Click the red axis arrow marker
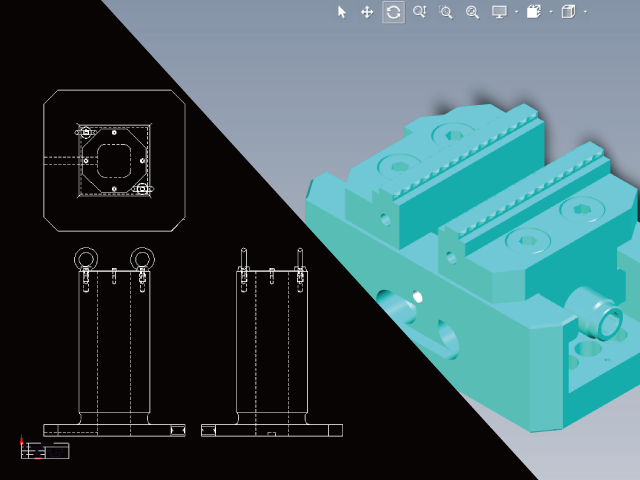This screenshot has height=480, width=640. pyautogui.click(x=23, y=439)
